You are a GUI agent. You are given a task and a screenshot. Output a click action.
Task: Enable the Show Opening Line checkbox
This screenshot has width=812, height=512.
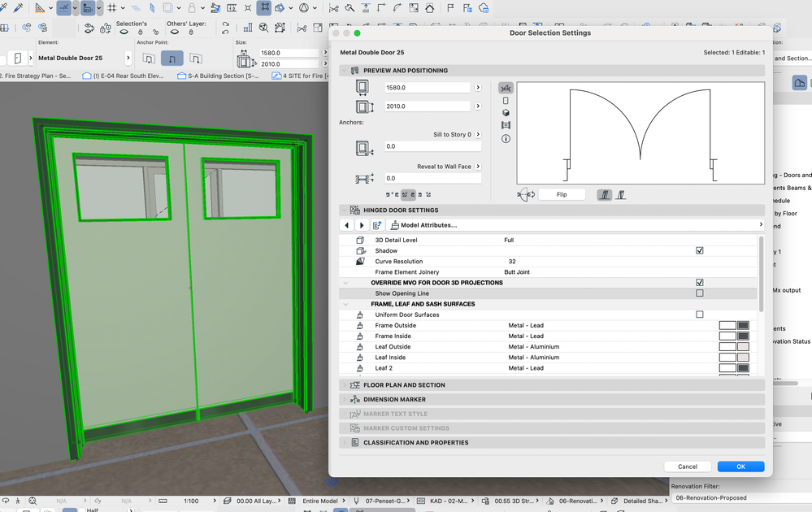(699, 293)
